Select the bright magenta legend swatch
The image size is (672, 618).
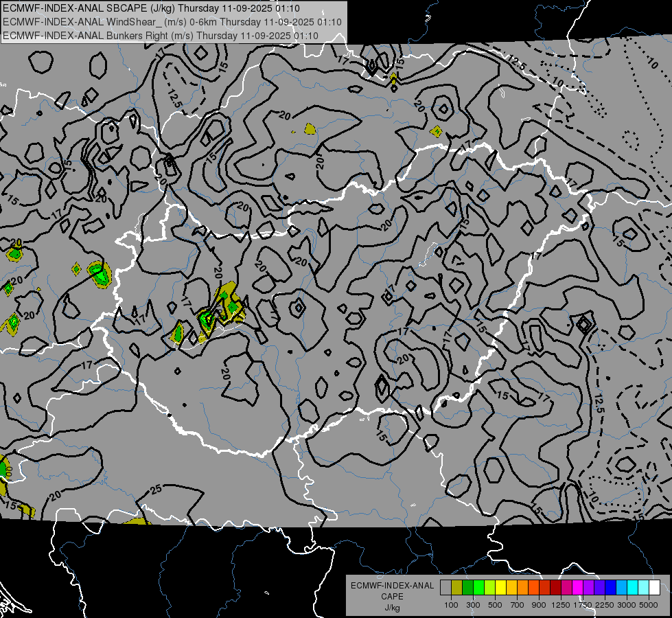pos(578,587)
